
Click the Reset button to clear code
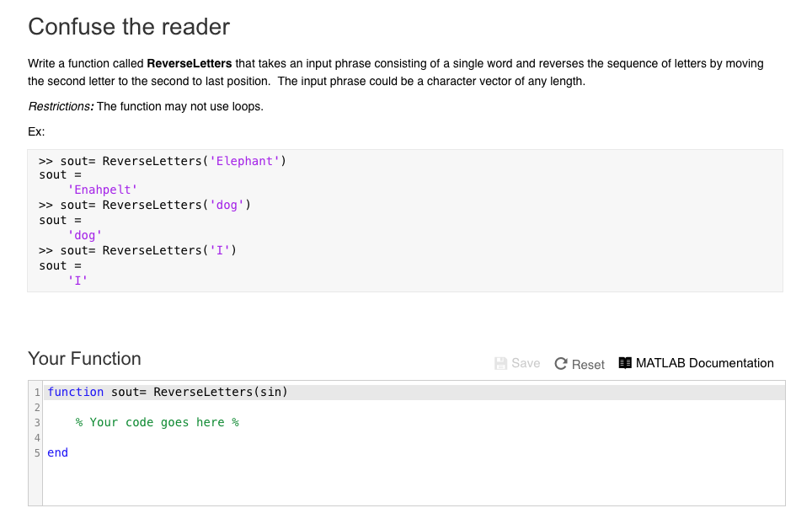[580, 364]
